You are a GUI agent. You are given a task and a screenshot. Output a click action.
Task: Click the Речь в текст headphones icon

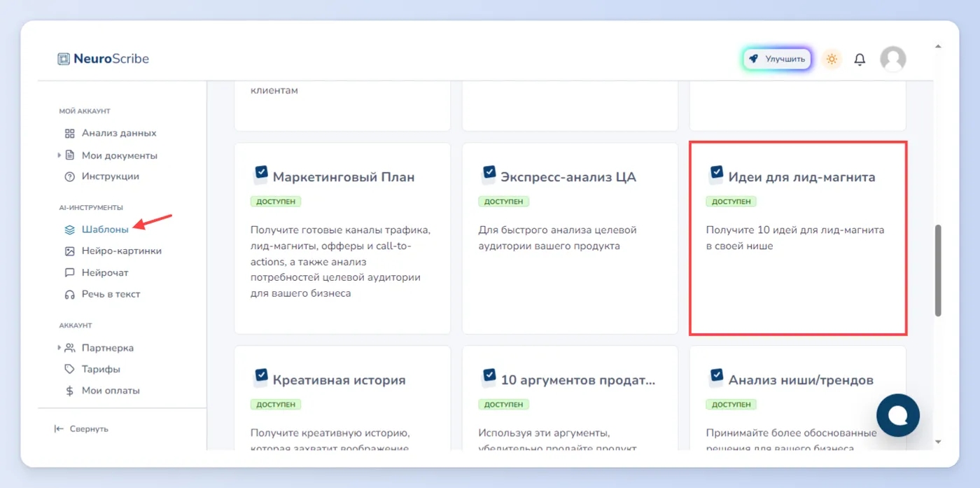pyautogui.click(x=69, y=295)
